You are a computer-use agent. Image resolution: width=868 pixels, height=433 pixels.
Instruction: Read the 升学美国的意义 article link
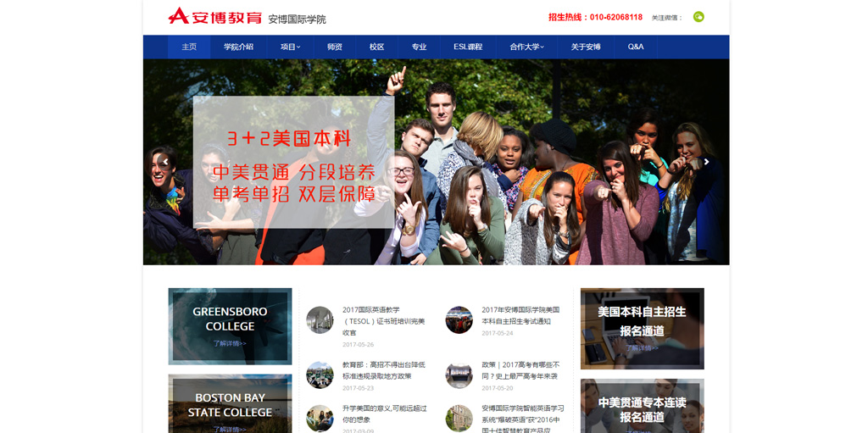[x=384, y=414]
